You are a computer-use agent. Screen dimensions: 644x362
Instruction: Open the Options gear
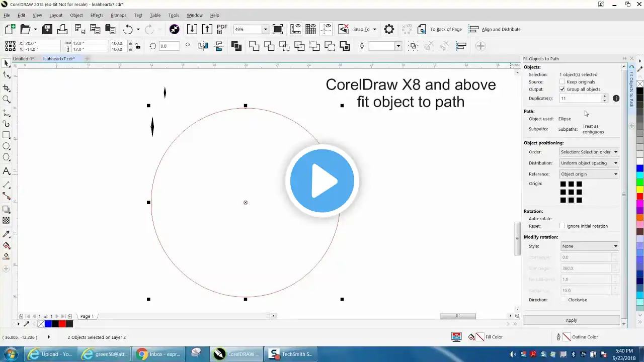(389, 29)
